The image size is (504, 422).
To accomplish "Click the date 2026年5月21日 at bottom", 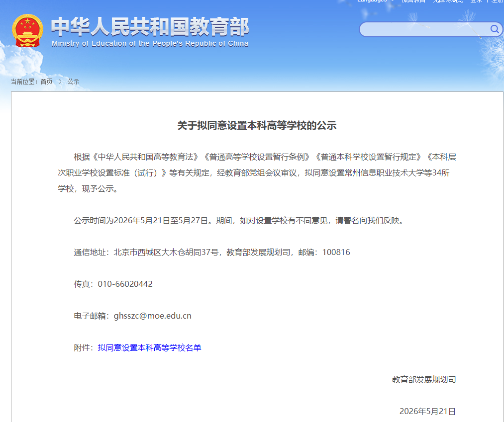I will pos(427,411).
